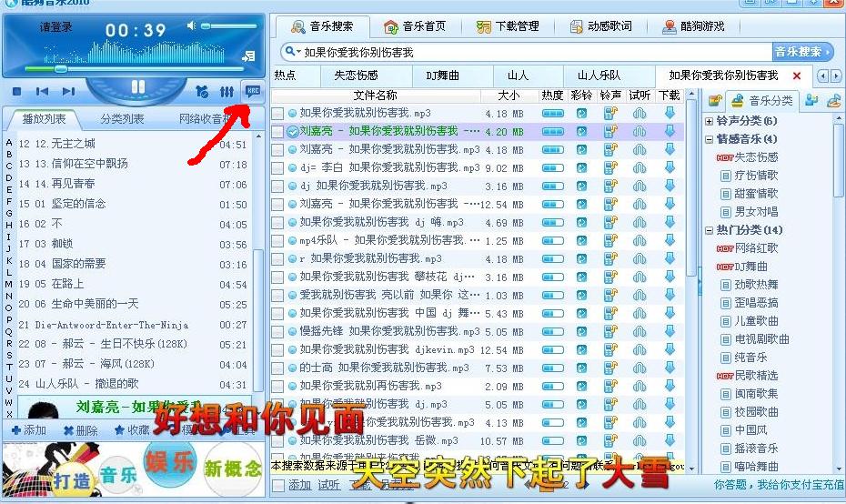The height and width of the screenshot is (504, 846).
Task: Show earlier result tabs with left arrow
Action: (822, 76)
